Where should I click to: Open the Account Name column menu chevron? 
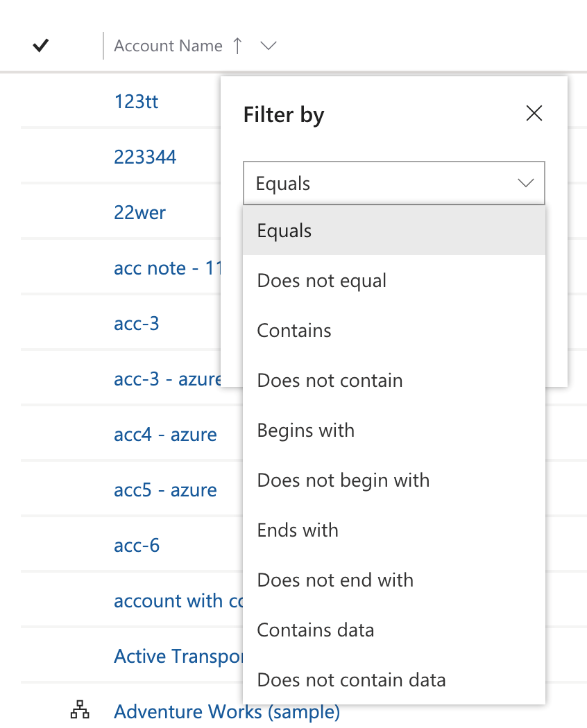point(269,45)
